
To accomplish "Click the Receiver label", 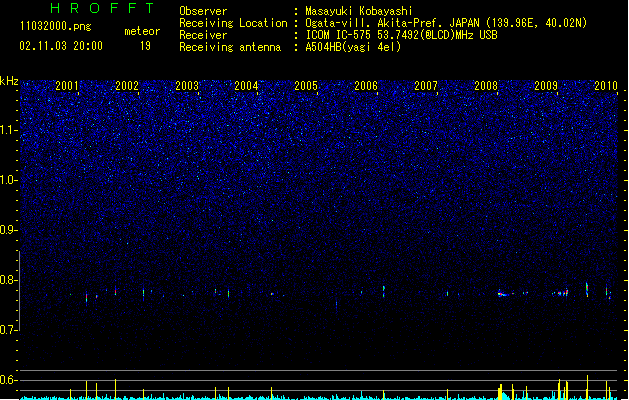I will point(203,35).
